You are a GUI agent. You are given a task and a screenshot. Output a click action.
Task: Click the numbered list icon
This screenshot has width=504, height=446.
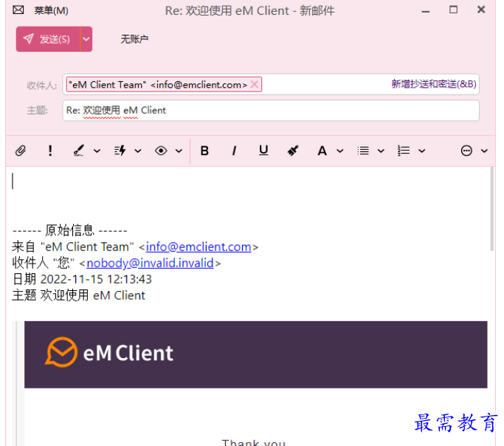(404, 151)
